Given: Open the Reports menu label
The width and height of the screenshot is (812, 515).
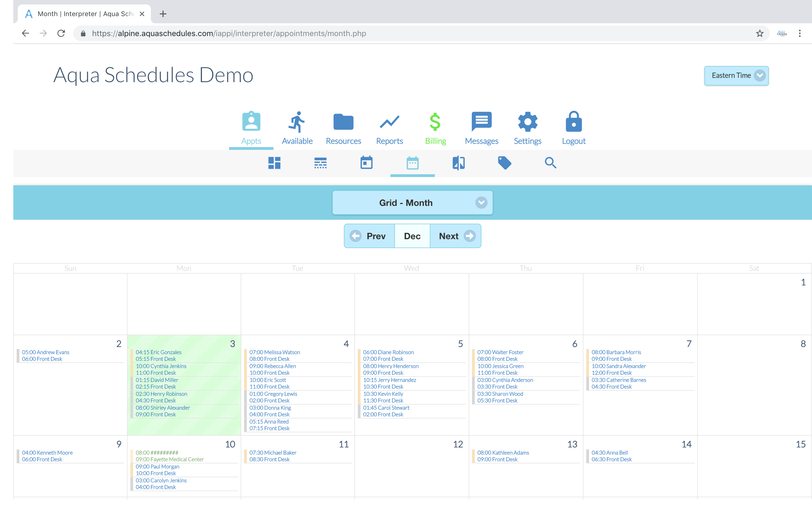Looking at the screenshot, I should 389,141.
